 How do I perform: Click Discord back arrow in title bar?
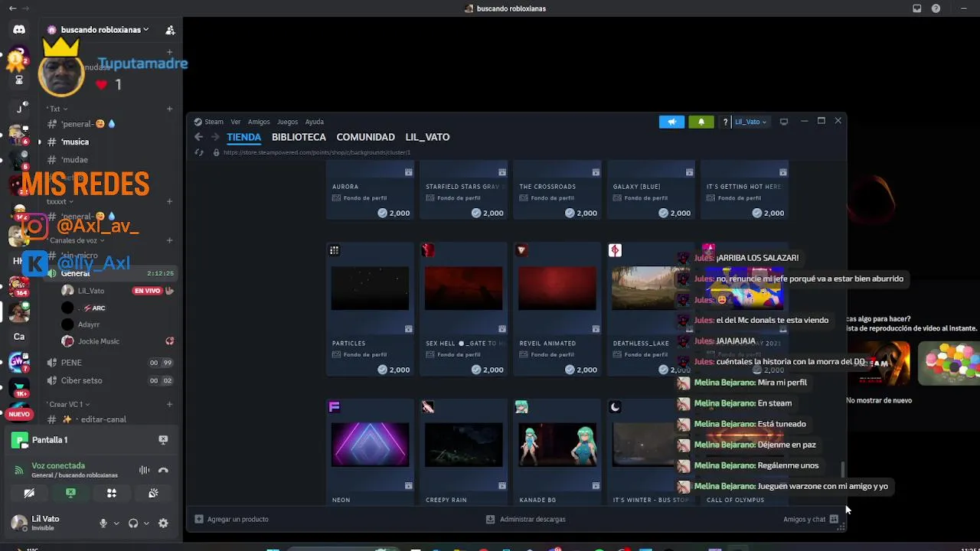point(12,8)
